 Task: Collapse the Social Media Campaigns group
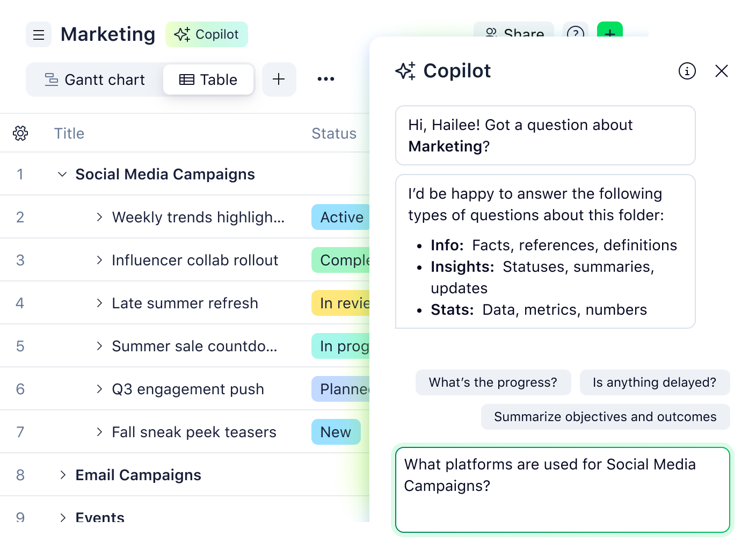pos(62,174)
